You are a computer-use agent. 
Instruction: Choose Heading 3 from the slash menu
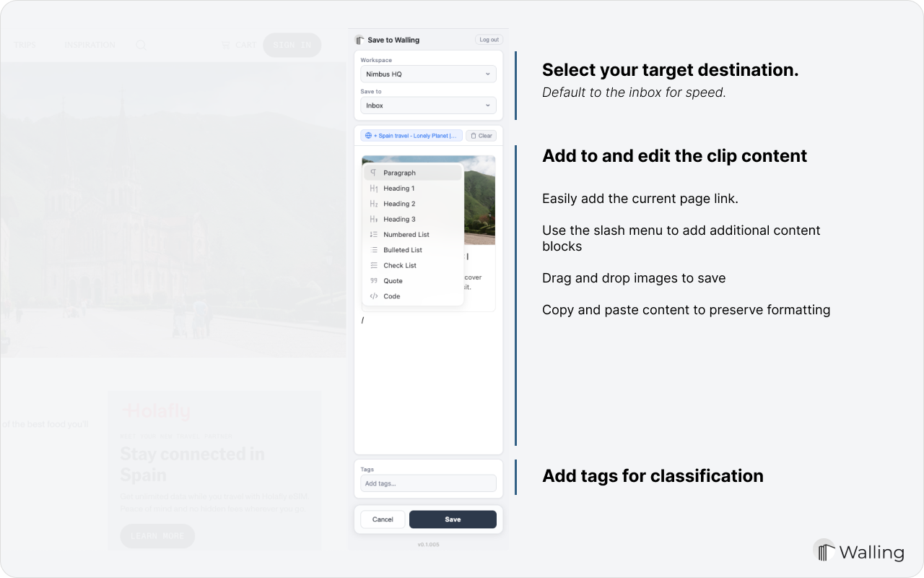[x=413, y=219]
